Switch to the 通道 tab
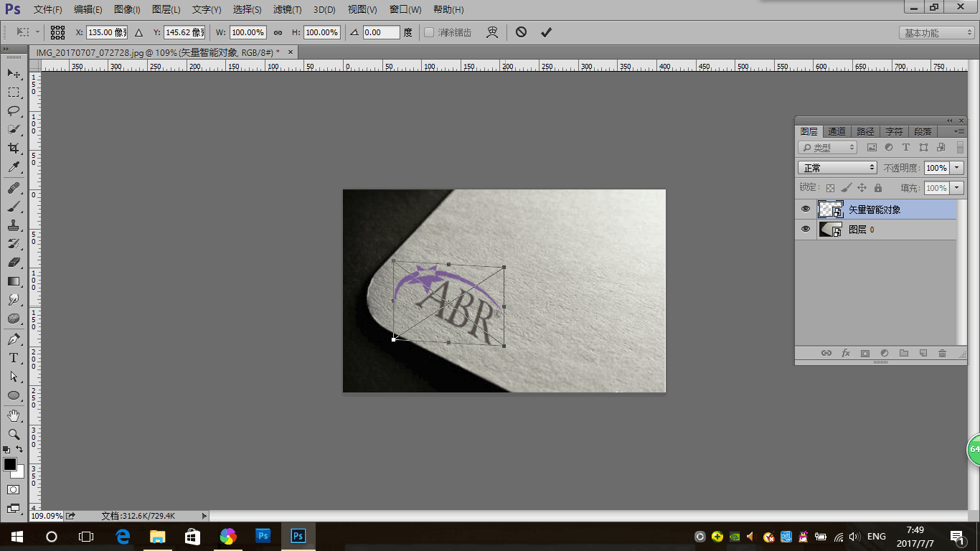Image resolution: width=980 pixels, height=551 pixels. click(837, 132)
